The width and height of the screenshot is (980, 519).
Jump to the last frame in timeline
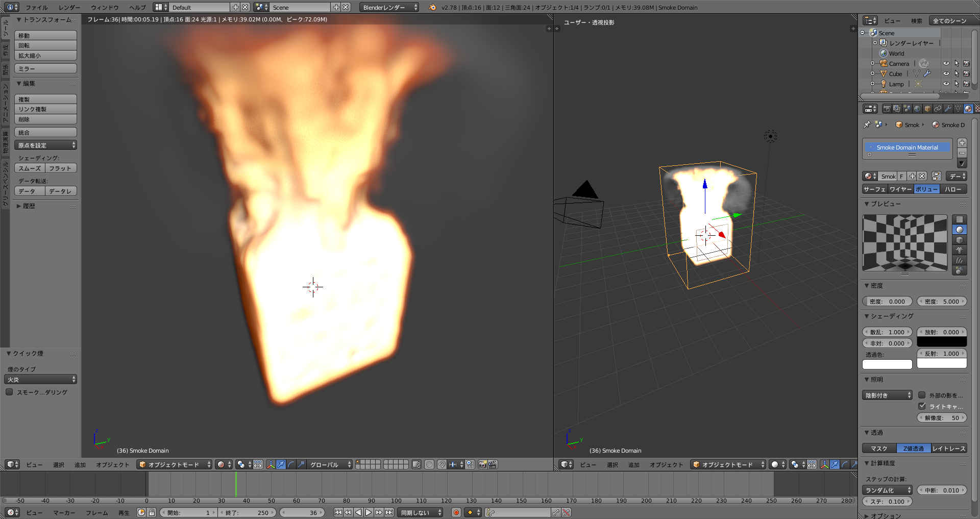(x=389, y=512)
